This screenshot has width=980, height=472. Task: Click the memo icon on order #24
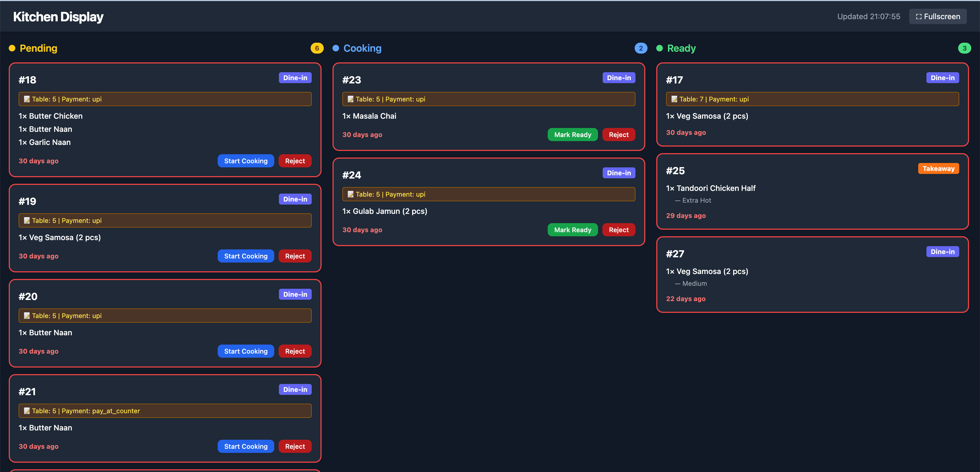350,194
